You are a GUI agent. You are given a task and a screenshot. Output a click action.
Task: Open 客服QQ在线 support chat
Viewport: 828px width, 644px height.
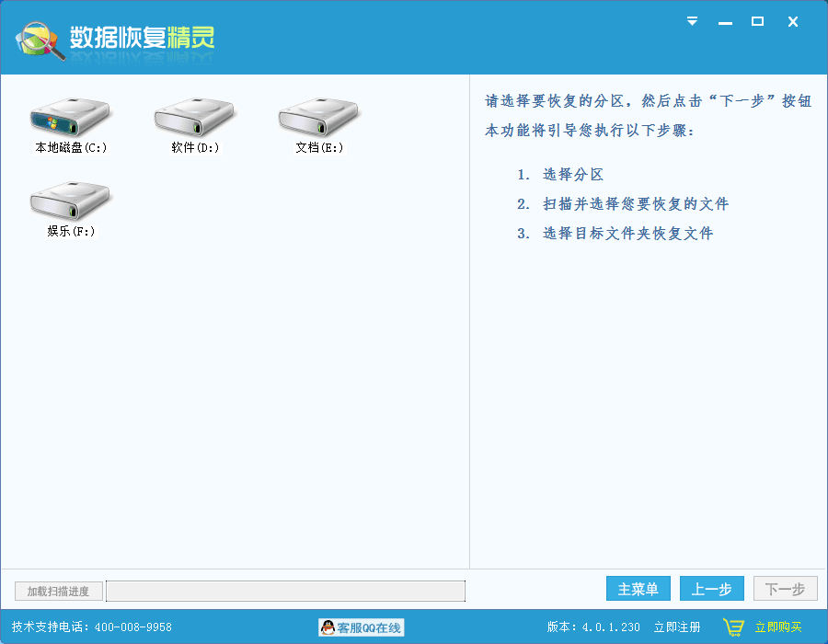(362, 627)
